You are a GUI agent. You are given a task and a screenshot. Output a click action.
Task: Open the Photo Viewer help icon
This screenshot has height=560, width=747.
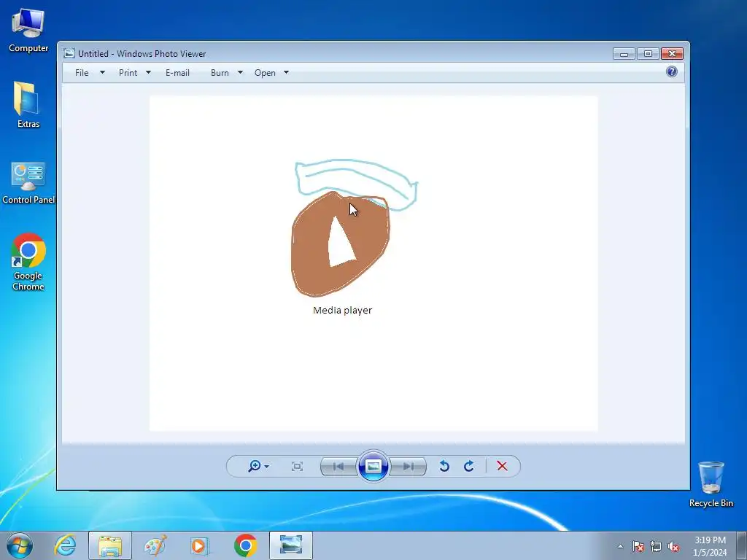coord(672,71)
